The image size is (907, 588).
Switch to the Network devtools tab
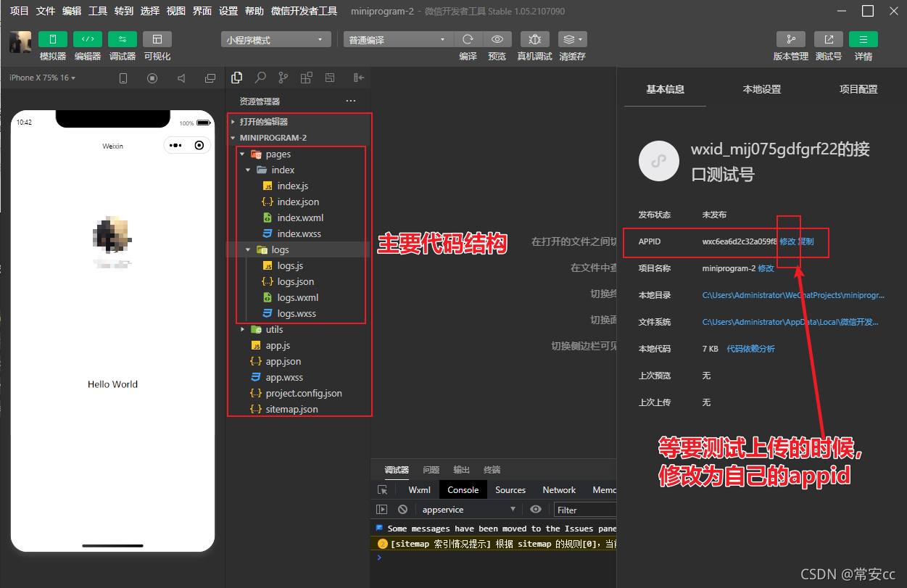coord(559,489)
